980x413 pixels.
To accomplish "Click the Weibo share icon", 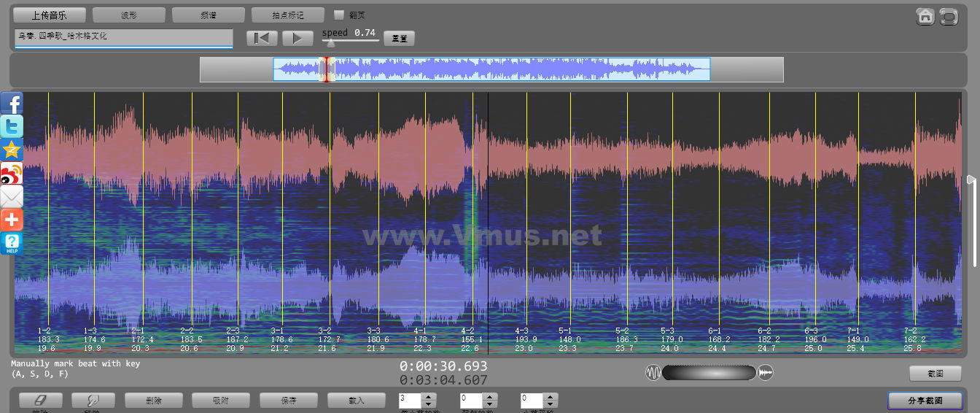I will tap(12, 173).
